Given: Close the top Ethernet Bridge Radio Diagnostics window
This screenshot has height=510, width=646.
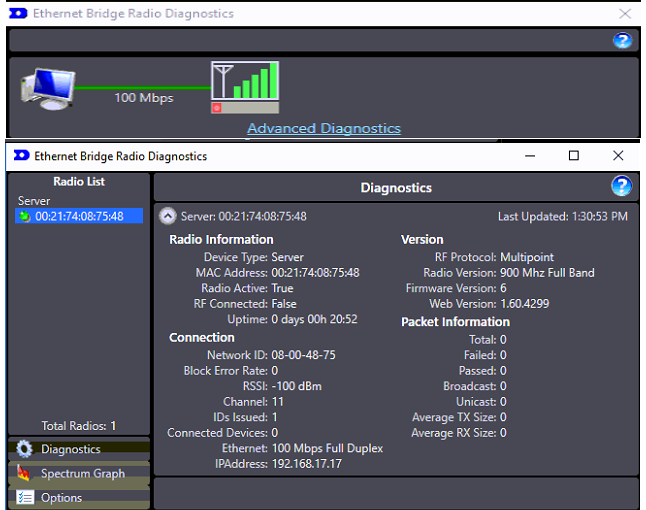Looking at the screenshot, I should (625, 14).
